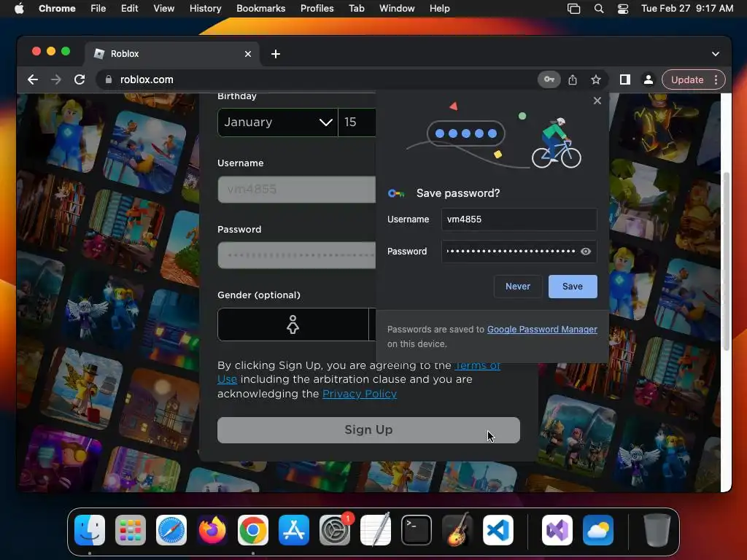
Task: Open the History menu
Action: [x=205, y=9]
